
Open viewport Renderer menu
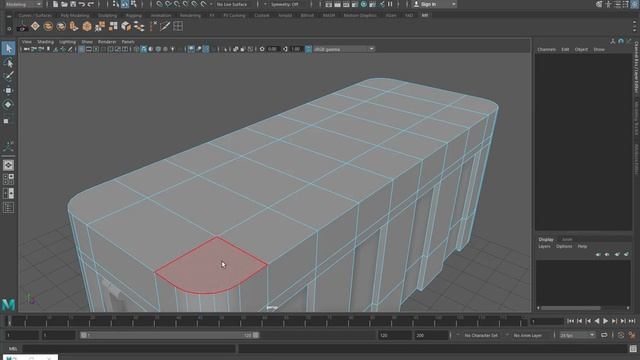107,42
